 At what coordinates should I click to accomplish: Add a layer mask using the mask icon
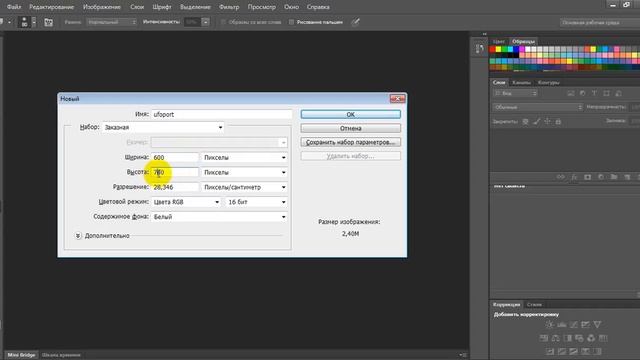tap(587, 177)
